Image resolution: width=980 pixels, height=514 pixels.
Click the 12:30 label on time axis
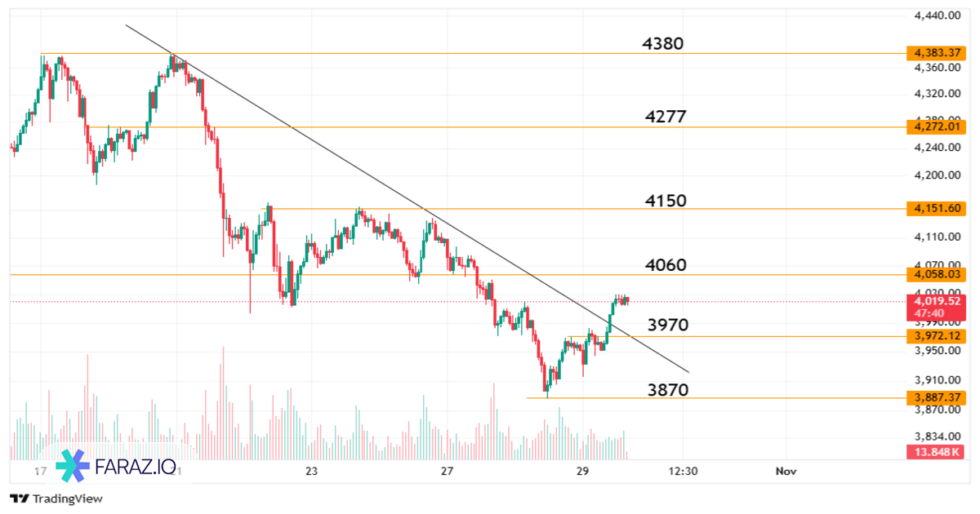point(683,472)
